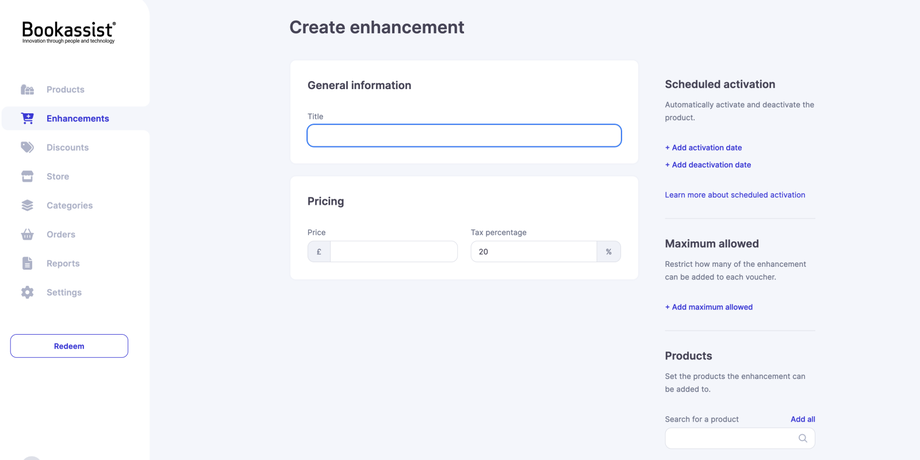Add a deactivation date
Image resolution: width=920 pixels, height=460 pixels.
point(708,165)
